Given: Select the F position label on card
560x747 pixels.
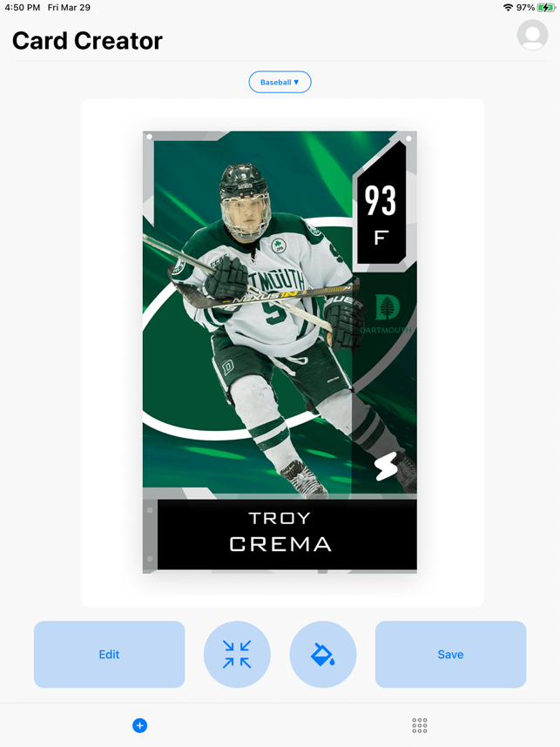Looking at the screenshot, I should coord(381,238).
